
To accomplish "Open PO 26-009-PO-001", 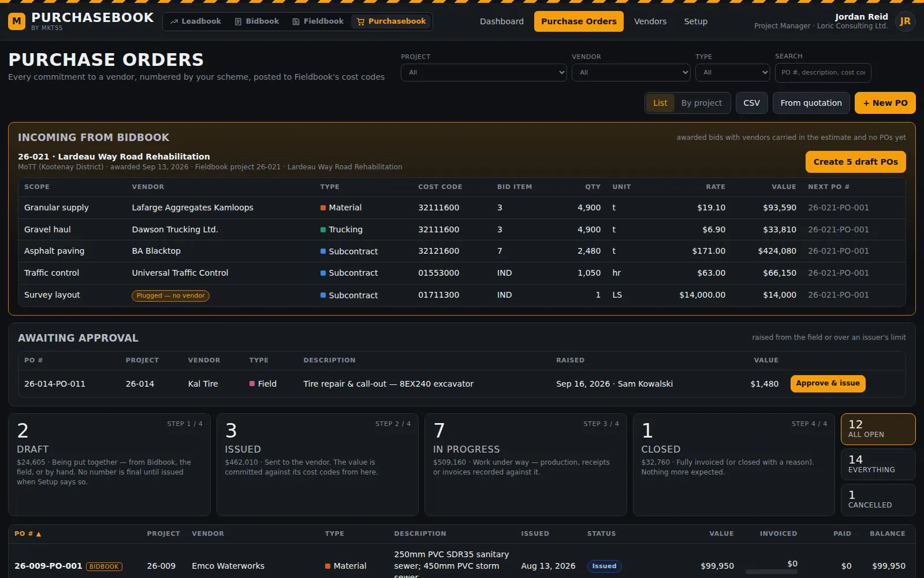I will (x=48, y=566).
